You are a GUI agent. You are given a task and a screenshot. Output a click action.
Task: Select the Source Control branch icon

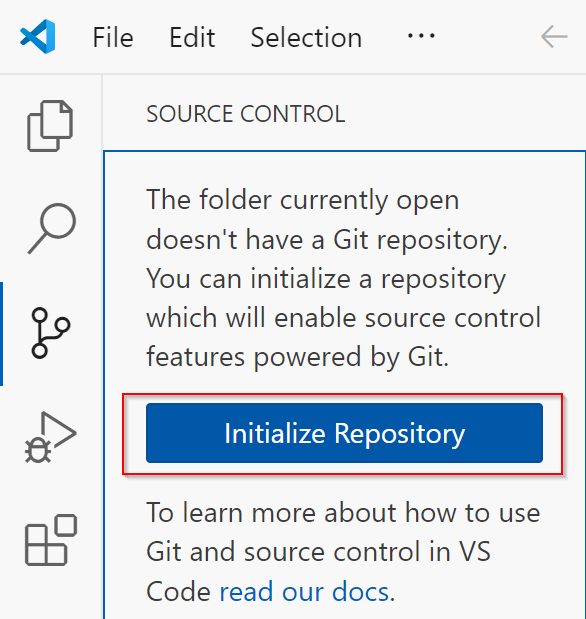click(x=51, y=333)
